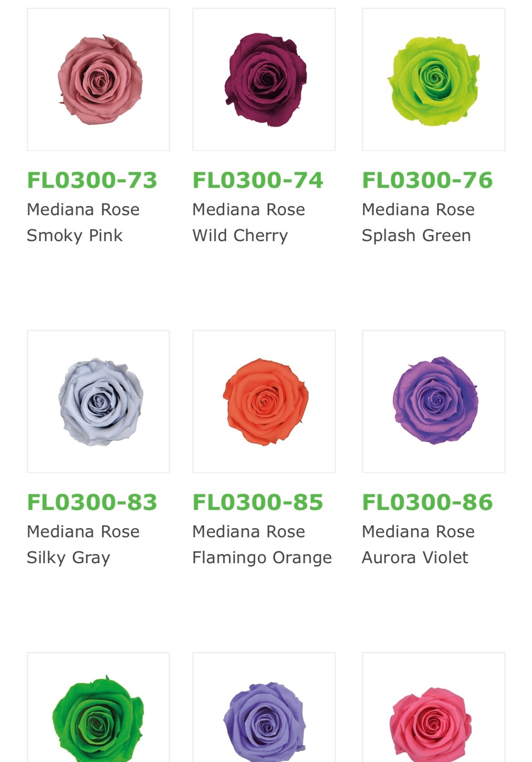Open the Silky Gray rose image
Viewport: 532px width, 762px height.
(x=99, y=401)
